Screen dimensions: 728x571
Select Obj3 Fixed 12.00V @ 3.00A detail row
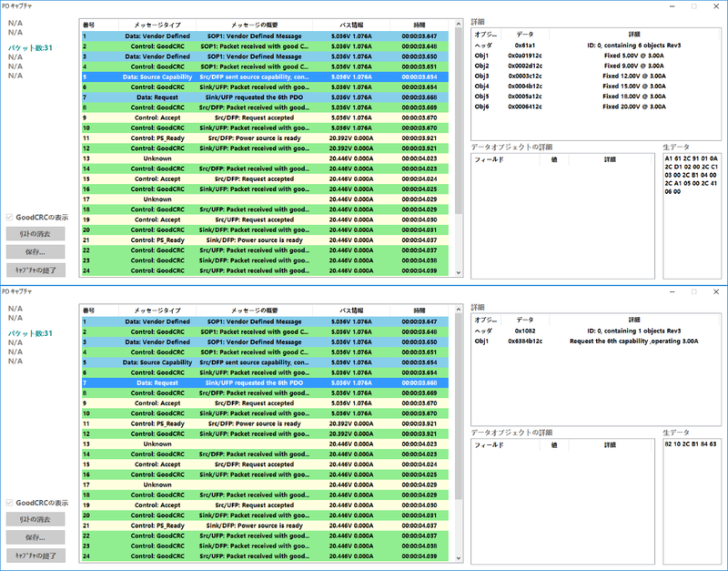[596, 76]
